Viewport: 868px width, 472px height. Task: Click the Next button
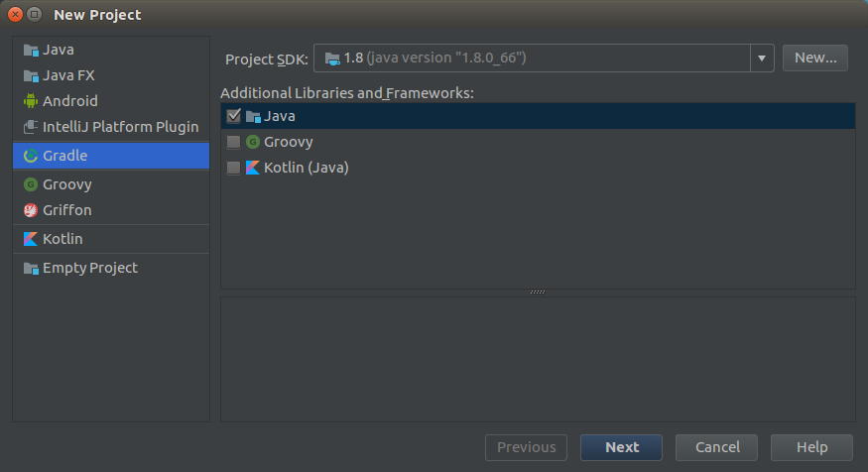(621, 447)
